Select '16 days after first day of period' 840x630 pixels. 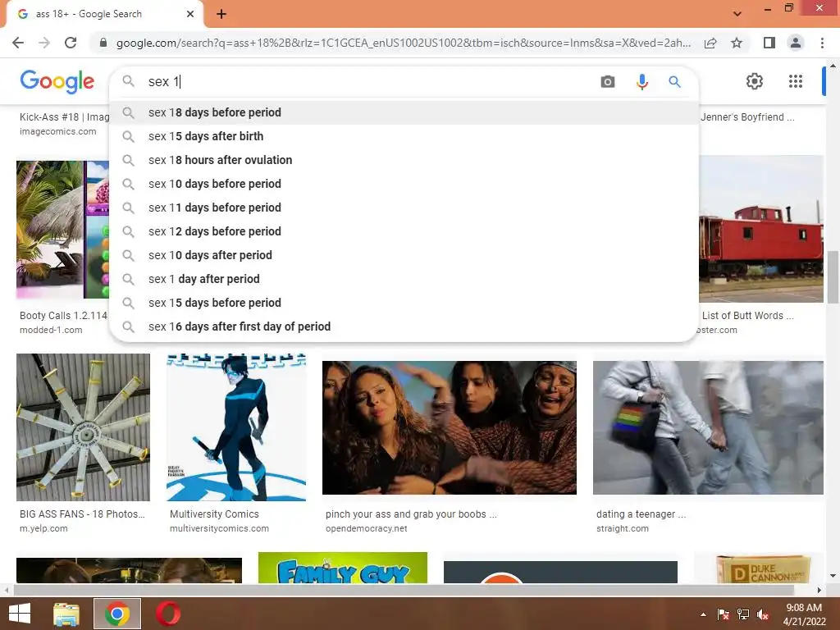[x=404, y=326]
